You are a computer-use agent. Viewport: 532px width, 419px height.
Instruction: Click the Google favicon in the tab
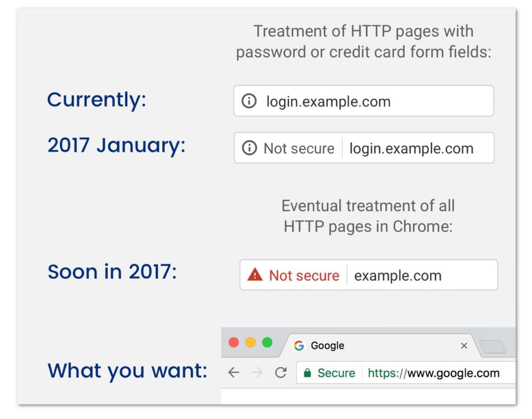pos(299,346)
